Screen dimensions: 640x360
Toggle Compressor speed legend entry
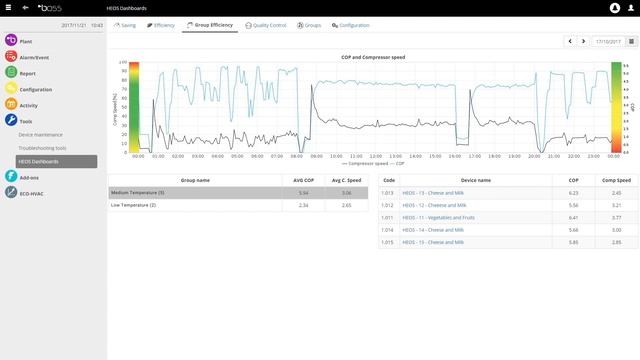pyautogui.click(x=365, y=164)
